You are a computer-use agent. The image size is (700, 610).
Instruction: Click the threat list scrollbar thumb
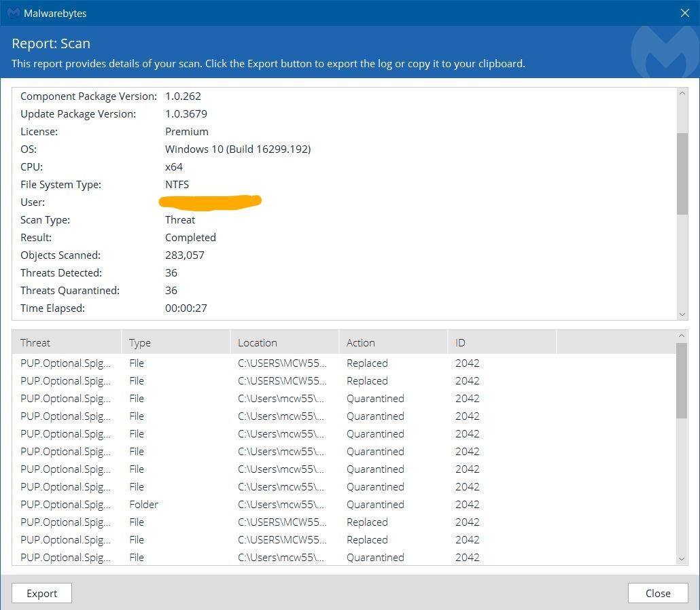(x=682, y=380)
